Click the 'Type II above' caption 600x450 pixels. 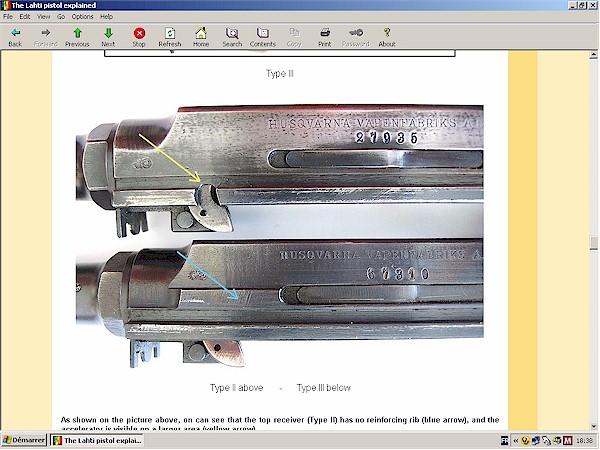(236, 388)
